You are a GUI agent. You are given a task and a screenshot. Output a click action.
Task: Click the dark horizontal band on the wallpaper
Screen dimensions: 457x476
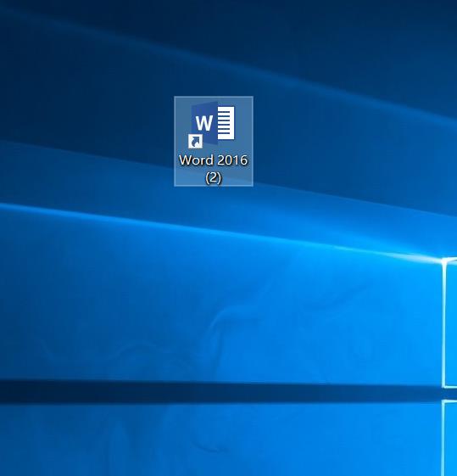(x=212, y=392)
